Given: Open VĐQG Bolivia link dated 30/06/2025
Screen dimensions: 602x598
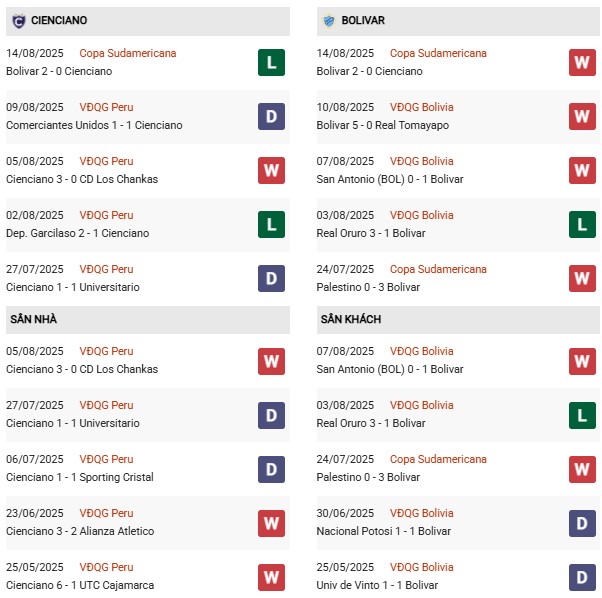Looking at the screenshot, I should pyautogui.click(x=422, y=513).
